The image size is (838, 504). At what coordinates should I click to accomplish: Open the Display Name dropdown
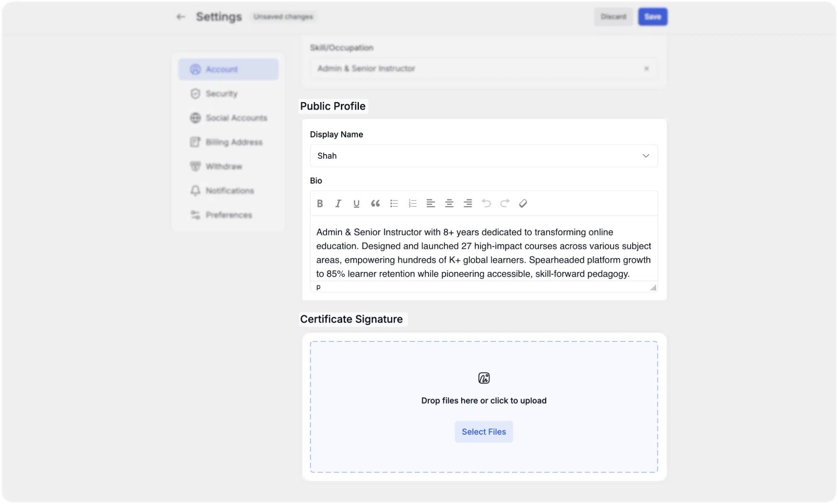tap(484, 156)
